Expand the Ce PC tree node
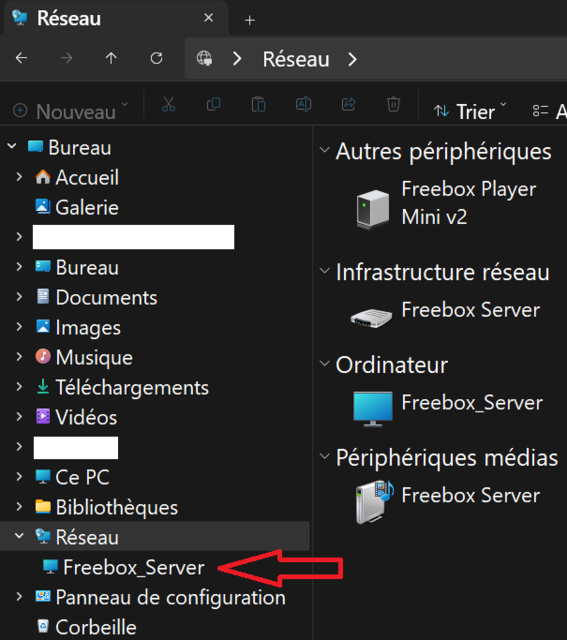567x640 pixels. pos(19,476)
